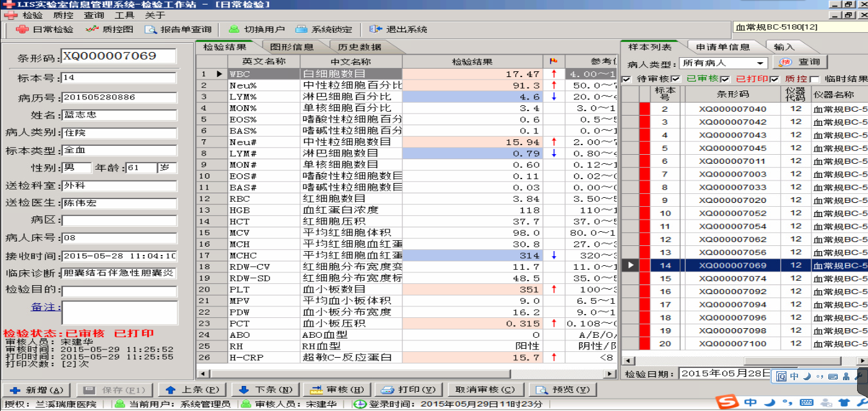Click the 退出系统 exit system icon
Viewport: 868px width, 411px height.
(375, 30)
